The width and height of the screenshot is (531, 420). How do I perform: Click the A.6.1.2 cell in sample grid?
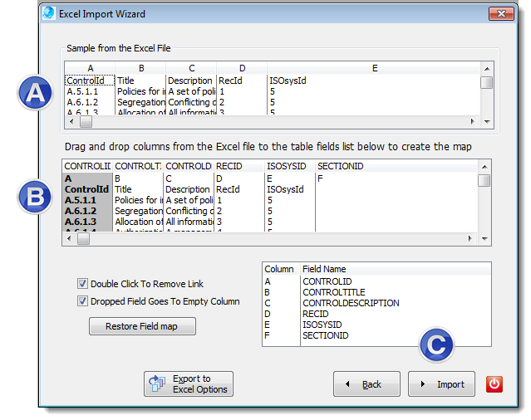tap(90, 102)
